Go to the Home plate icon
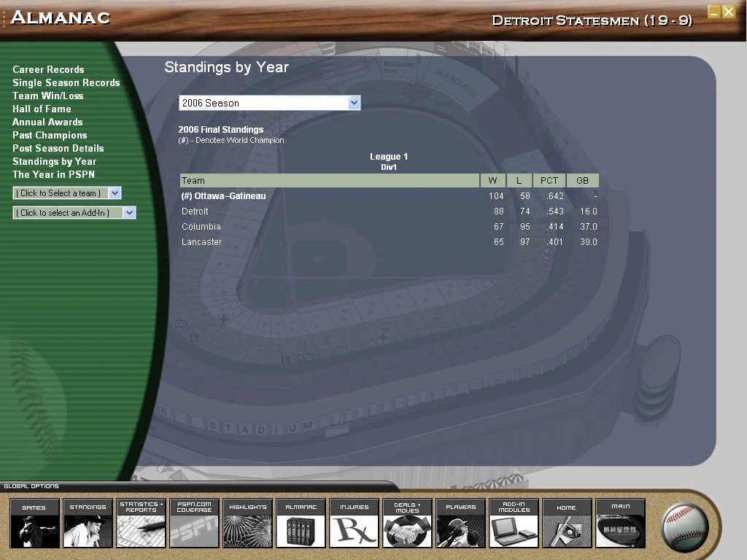 [x=567, y=523]
